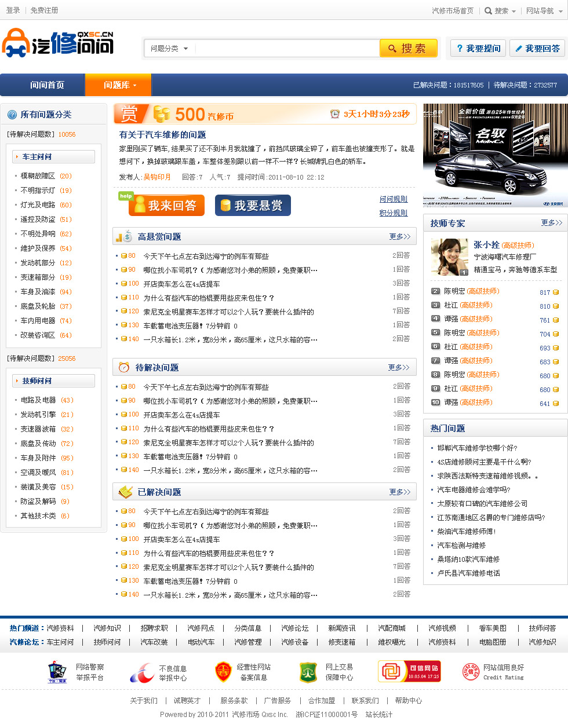Click rank 2 badge before 陈明宏

click(436, 291)
